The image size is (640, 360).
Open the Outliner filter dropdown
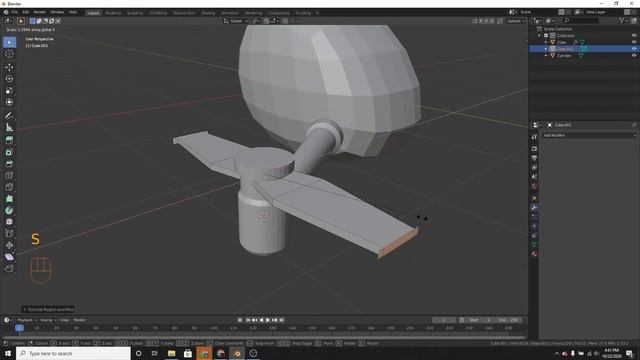(x=622, y=20)
